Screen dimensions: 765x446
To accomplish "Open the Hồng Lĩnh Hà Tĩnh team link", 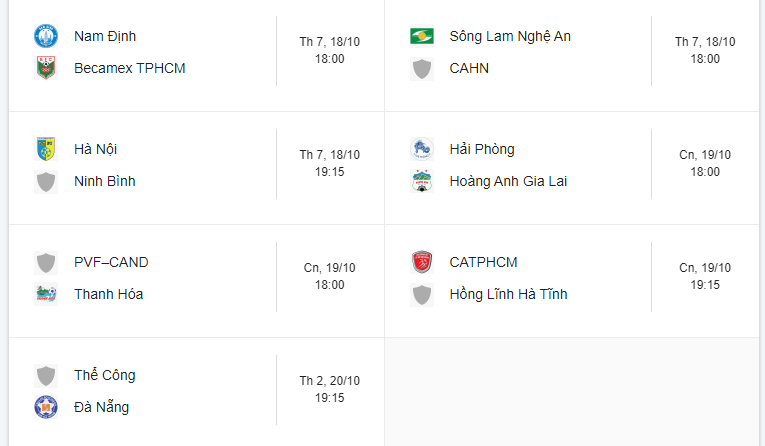I will tap(508, 295).
